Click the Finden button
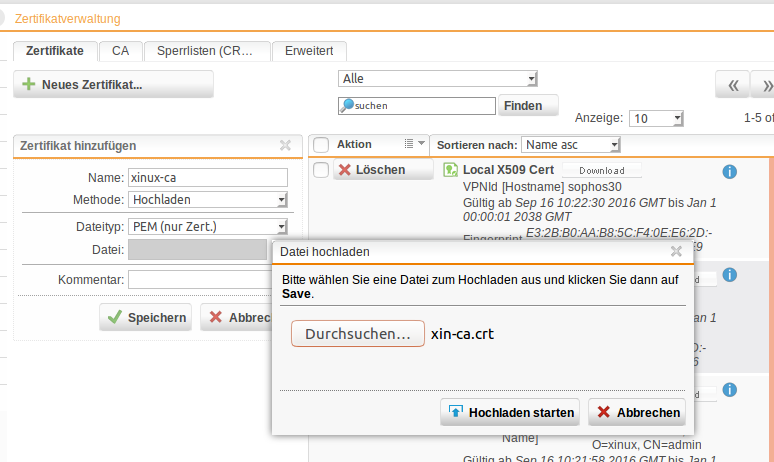774x462 pixels. [x=528, y=106]
